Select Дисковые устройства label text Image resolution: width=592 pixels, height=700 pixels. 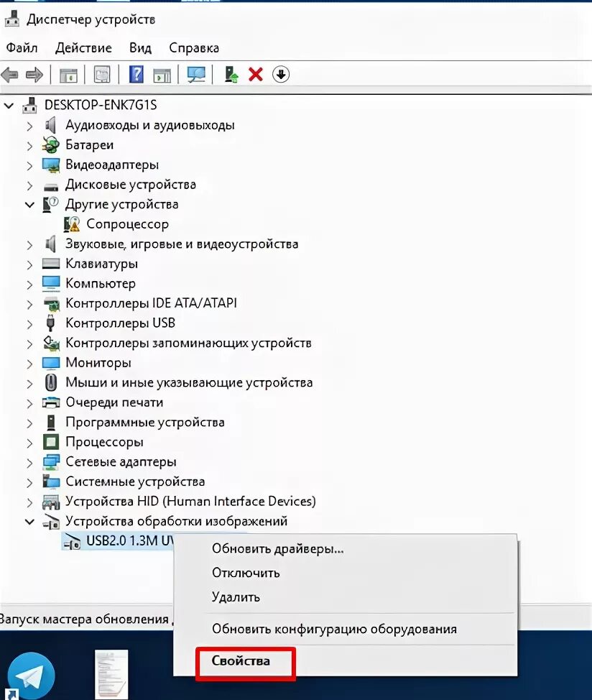click(x=131, y=185)
